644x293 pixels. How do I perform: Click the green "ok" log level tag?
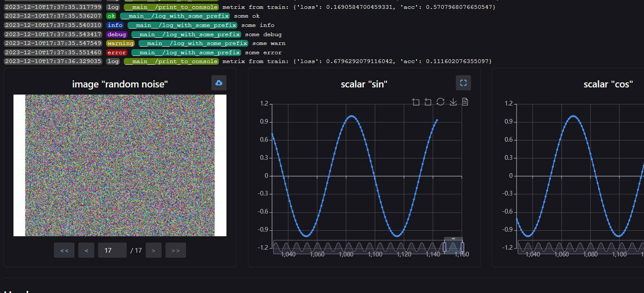(111, 16)
